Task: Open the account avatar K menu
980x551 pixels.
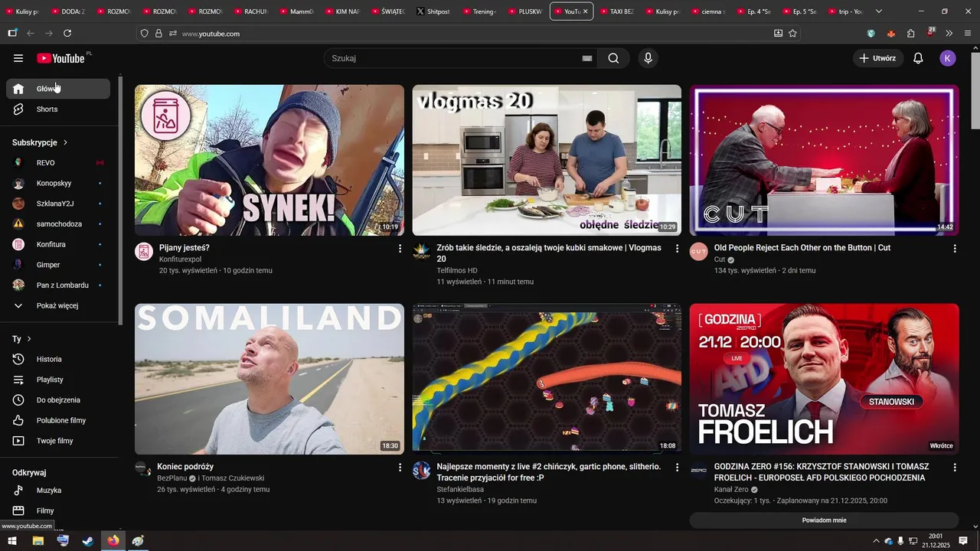Action: (x=948, y=58)
